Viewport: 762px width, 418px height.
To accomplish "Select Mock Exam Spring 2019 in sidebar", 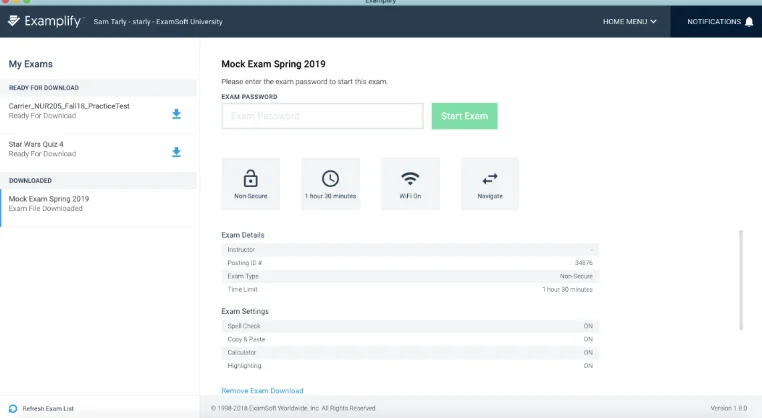I will (x=49, y=203).
